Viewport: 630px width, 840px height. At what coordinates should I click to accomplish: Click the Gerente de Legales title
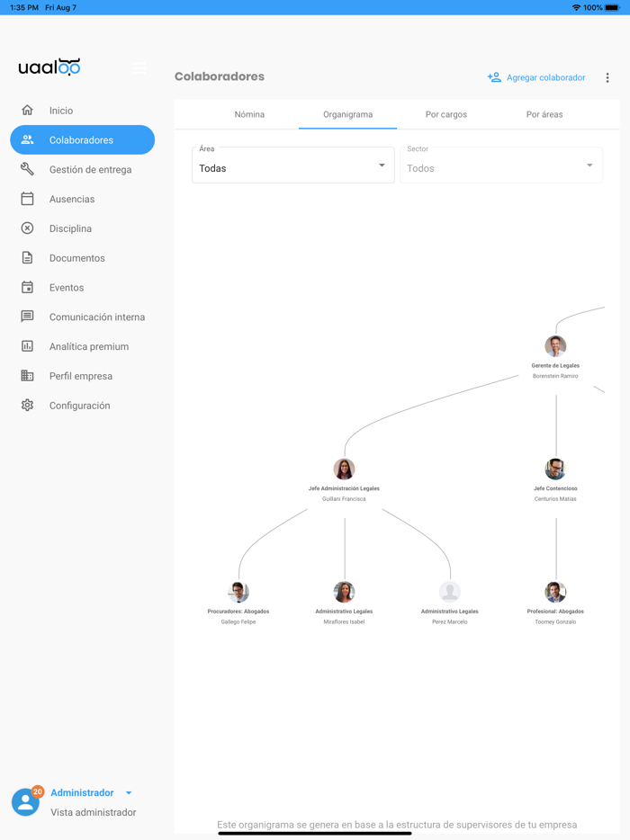point(555,365)
